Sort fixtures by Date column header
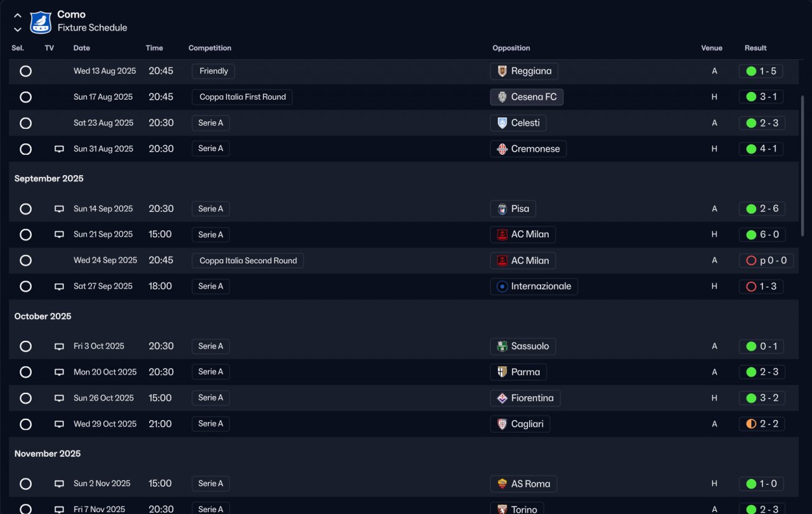Screen dimensions: 812x514 (82, 48)
